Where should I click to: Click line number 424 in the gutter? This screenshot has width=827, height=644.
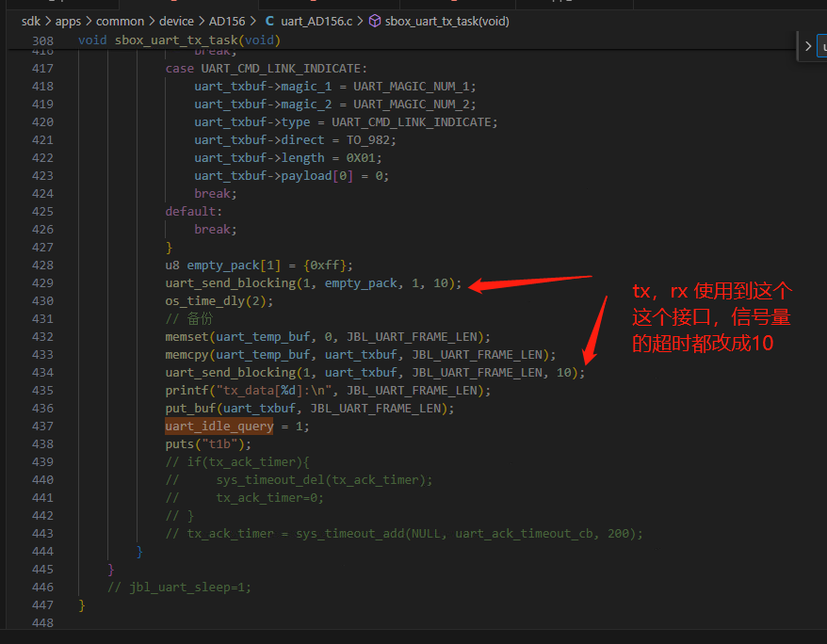42,194
